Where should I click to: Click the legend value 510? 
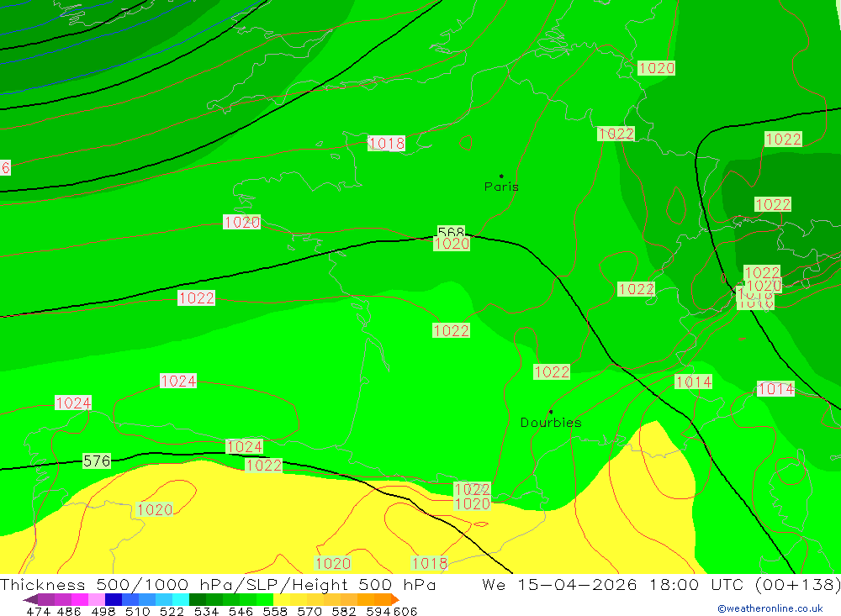tap(137, 611)
